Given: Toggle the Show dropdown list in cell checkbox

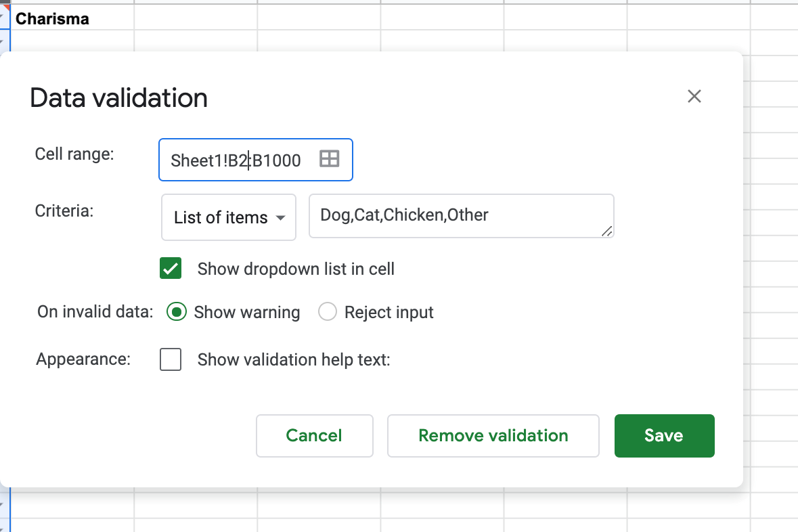Looking at the screenshot, I should pyautogui.click(x=171, y=268).
